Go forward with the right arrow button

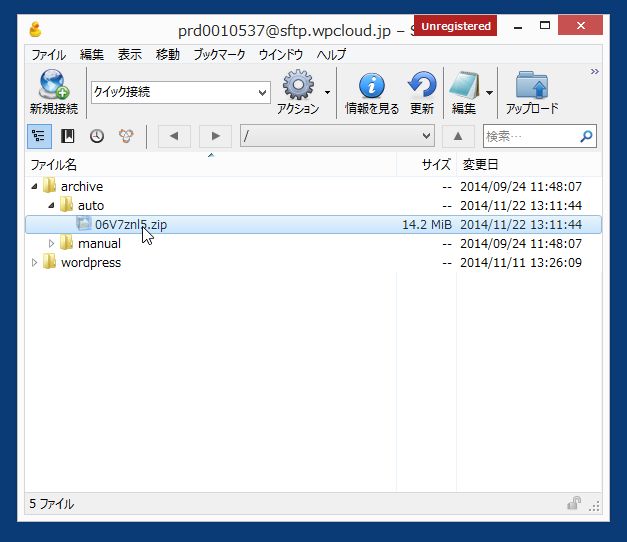click(x=215, y=136)
